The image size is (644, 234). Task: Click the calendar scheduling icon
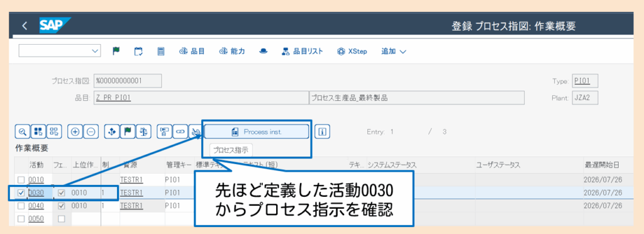pyautogui.click(x=138, y=52)
